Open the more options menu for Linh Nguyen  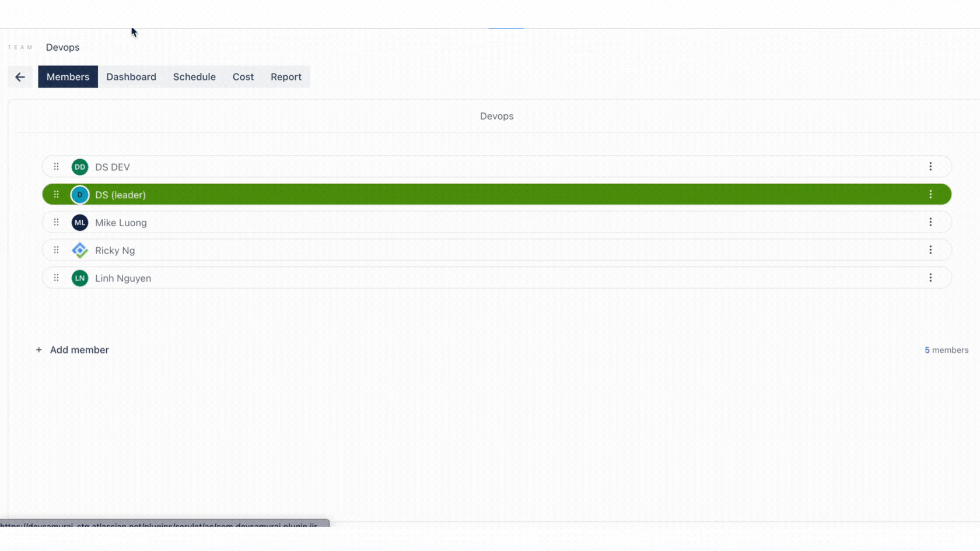pyautogui.click(x=930, y=278)
